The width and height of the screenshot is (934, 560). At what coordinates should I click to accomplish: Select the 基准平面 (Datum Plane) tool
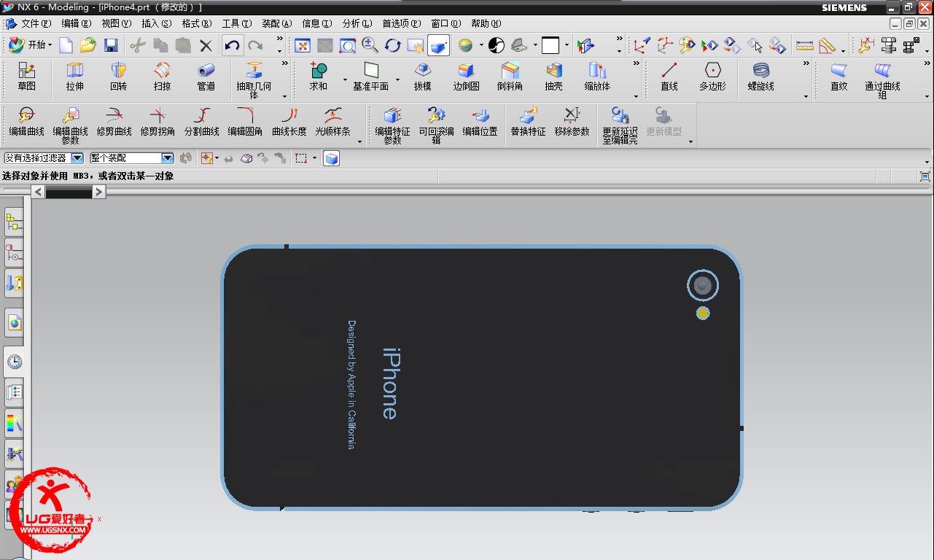(x=371, y=77)
